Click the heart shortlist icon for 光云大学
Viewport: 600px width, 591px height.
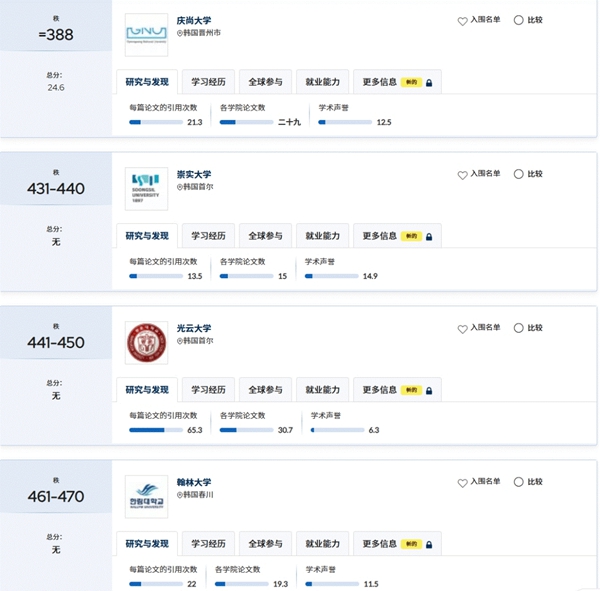click(x=462, y=329)
